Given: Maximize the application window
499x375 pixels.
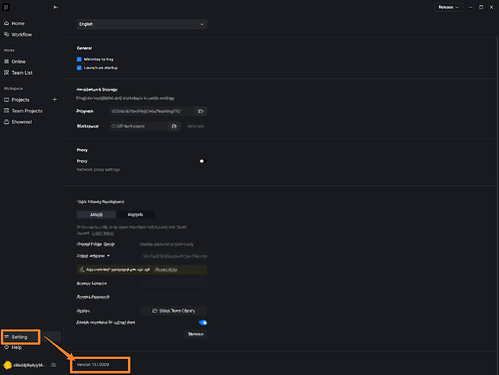Looking at the screenshot, I should 481,7.
